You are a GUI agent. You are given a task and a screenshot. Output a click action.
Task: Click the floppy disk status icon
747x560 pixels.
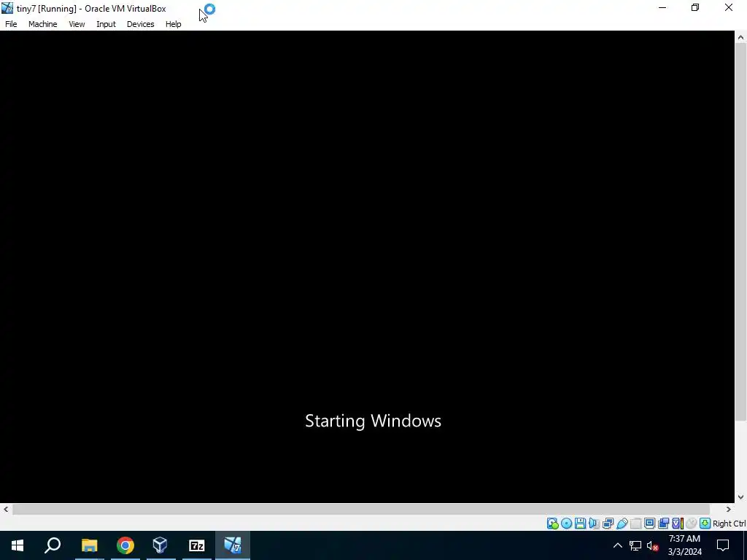click(580, 524)
